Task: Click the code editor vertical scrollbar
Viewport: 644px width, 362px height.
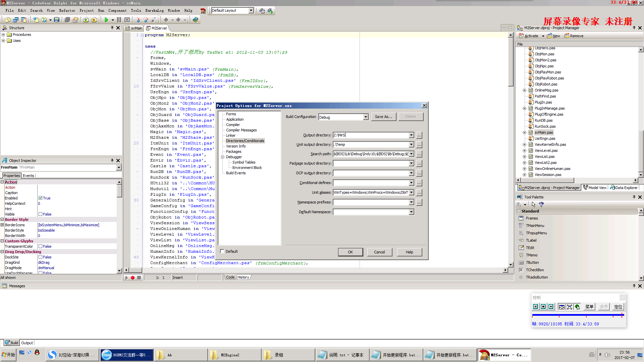Action: [511, 150]
